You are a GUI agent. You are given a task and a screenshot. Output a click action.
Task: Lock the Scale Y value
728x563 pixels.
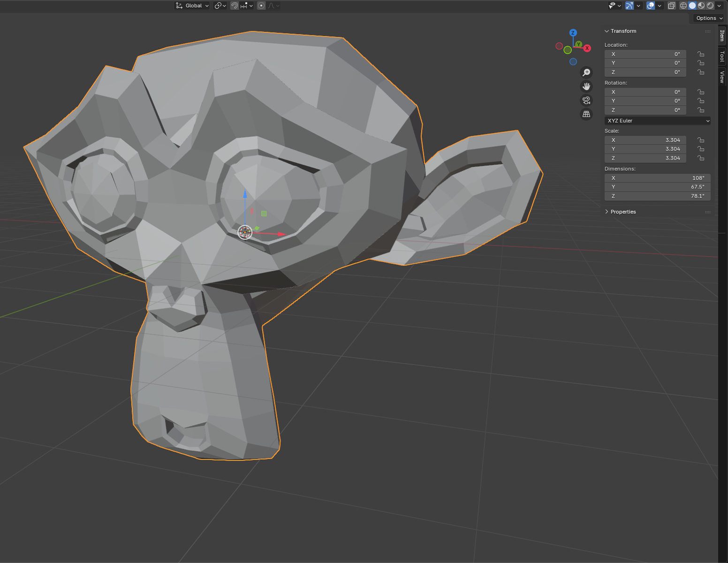click(701, 149)
